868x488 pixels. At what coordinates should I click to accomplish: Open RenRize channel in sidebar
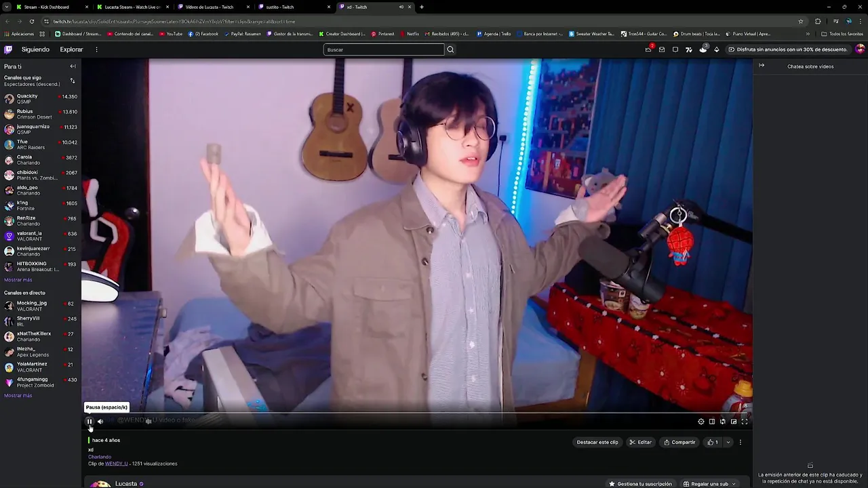coord(41,221)
